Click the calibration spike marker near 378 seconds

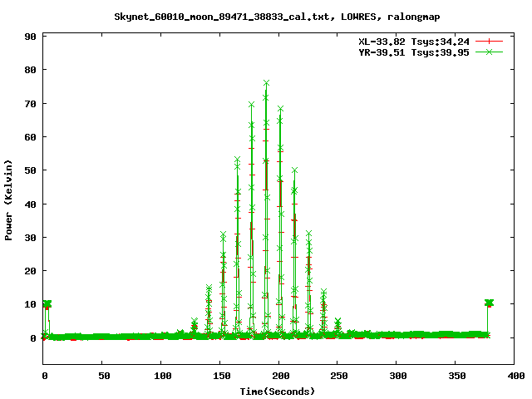pos(489,303)
